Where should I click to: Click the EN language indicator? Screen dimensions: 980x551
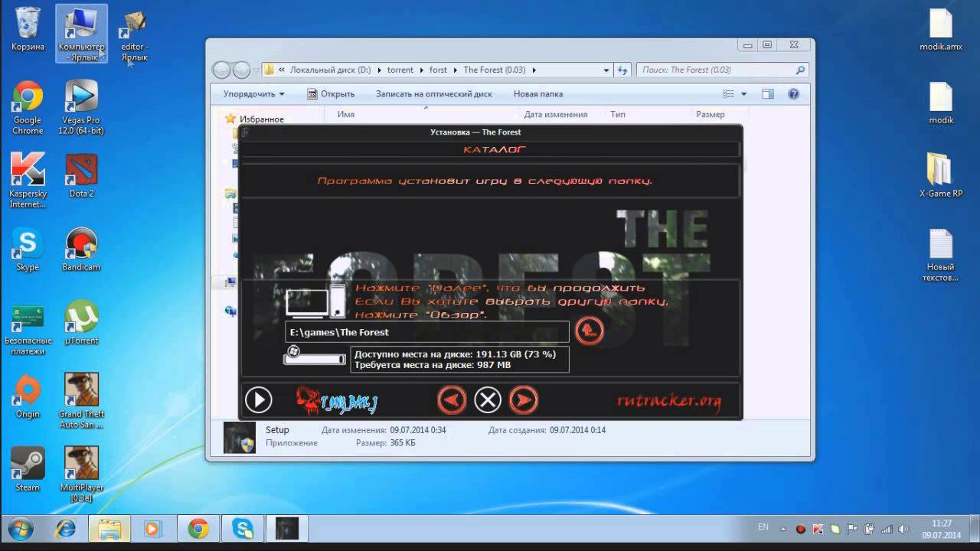(x=763, y=527)
